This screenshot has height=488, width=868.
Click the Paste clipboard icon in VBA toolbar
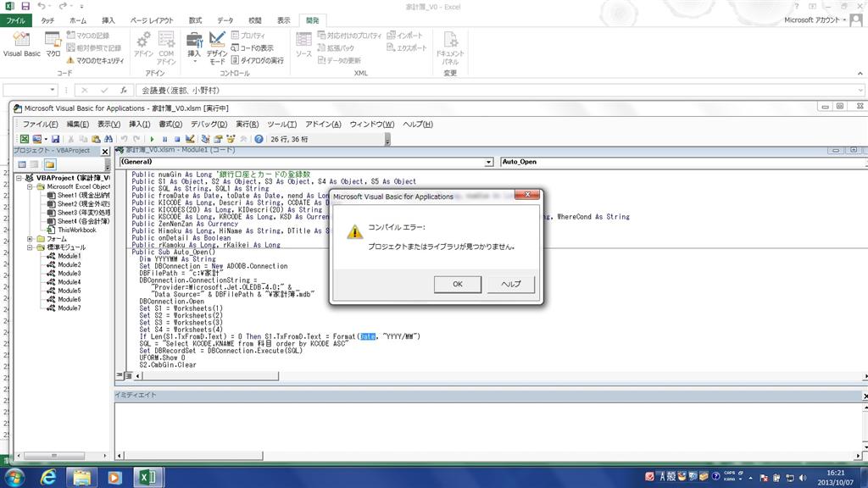(96, 140)
